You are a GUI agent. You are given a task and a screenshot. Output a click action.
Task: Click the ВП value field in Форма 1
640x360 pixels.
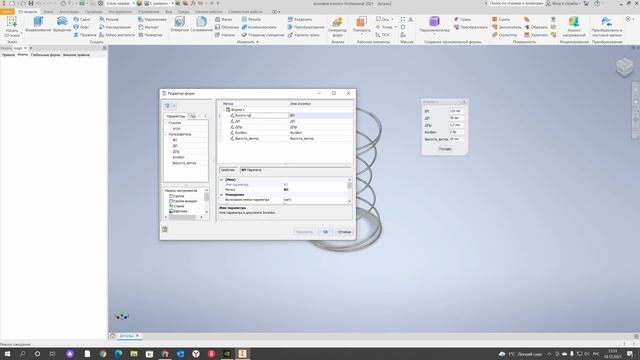pos(457,111)
